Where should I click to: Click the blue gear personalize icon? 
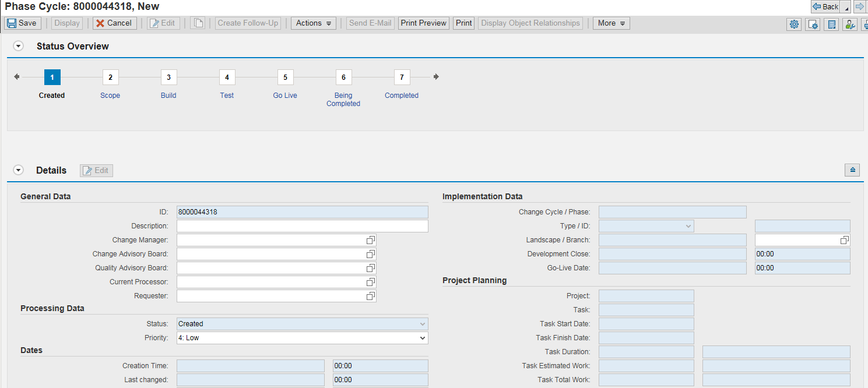pos(794,24)
